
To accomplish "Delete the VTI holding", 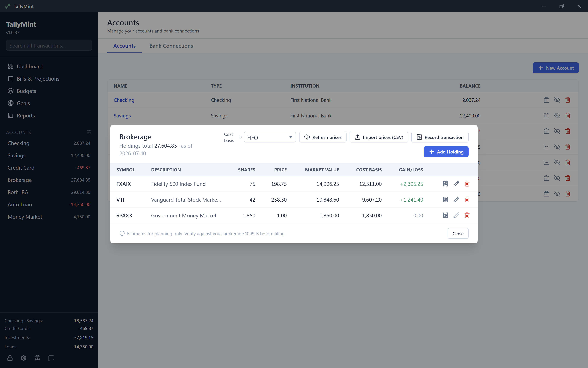I will (467, 200).
